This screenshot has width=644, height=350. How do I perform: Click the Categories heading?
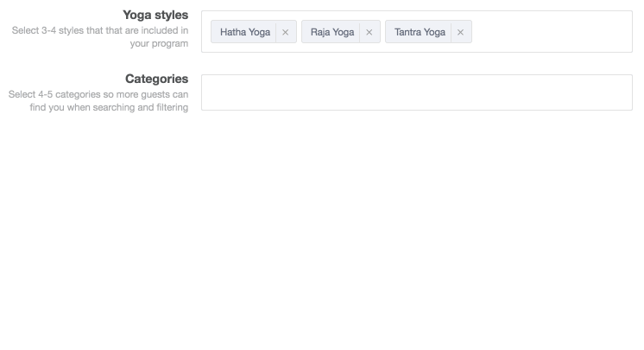pyautogui.click(x=157, y=79)
